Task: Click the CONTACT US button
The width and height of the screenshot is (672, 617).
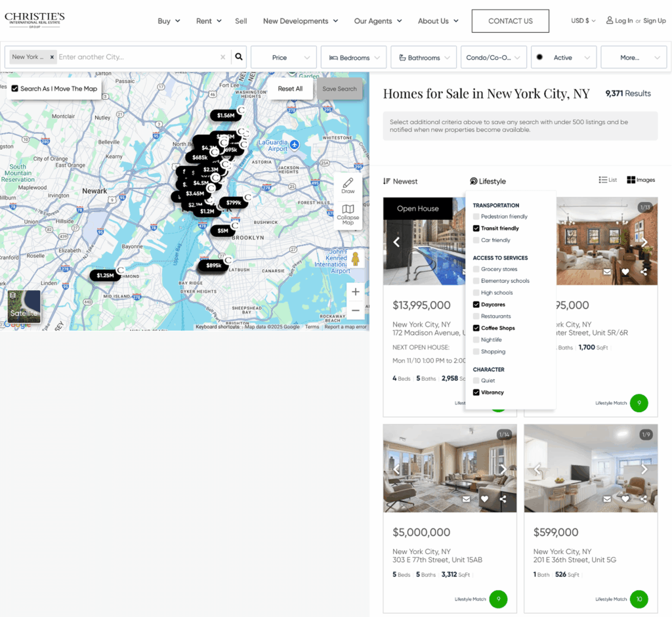Action: (x=510, y=21)
